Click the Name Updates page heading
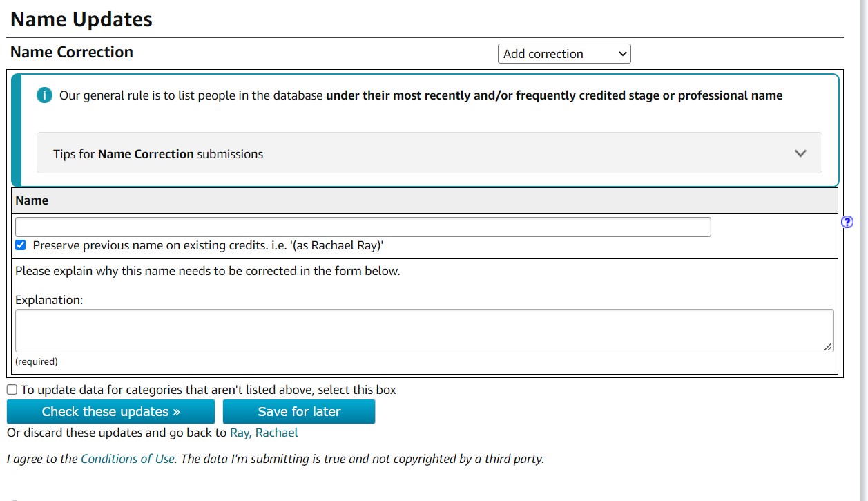Image resolution: width=868 pixels, height=501 pixels. tap(81, 19)
